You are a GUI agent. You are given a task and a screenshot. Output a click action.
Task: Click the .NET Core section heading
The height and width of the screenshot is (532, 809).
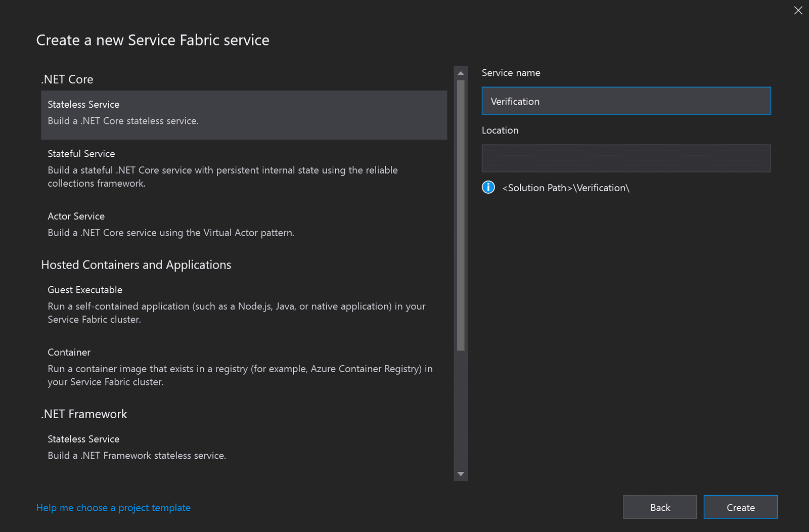[x=67, y=79]
